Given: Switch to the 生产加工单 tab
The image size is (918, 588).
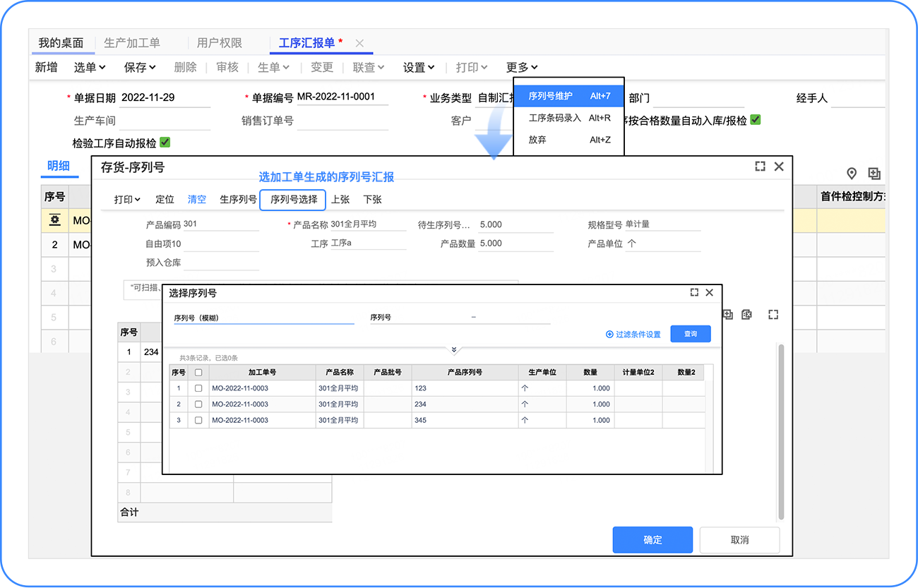Looking at the screenshot, I should pyautogui.click(x=132, y=43).
